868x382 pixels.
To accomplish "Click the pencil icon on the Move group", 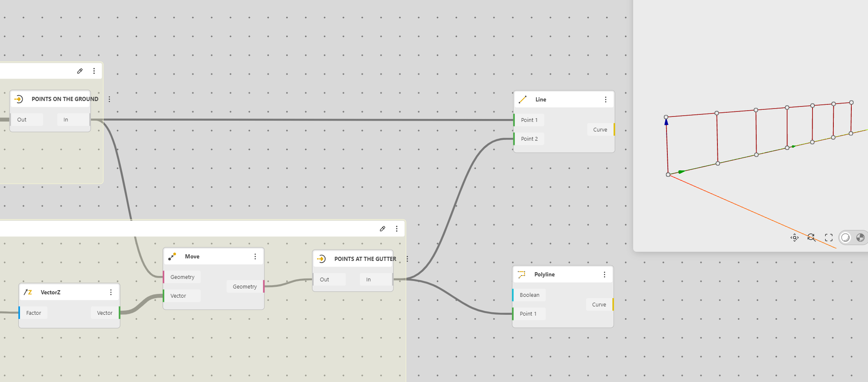I will [382, 229].
